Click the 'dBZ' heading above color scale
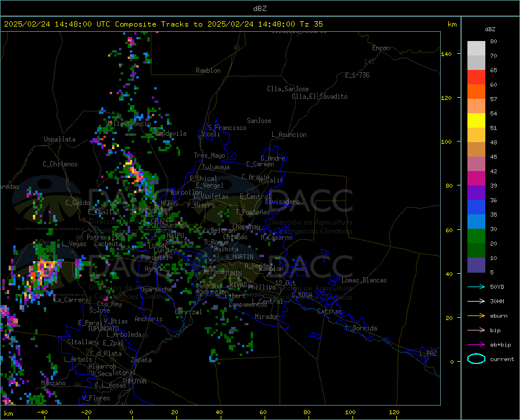The height and width of the screenshot is (420, 520). point(490,29)
